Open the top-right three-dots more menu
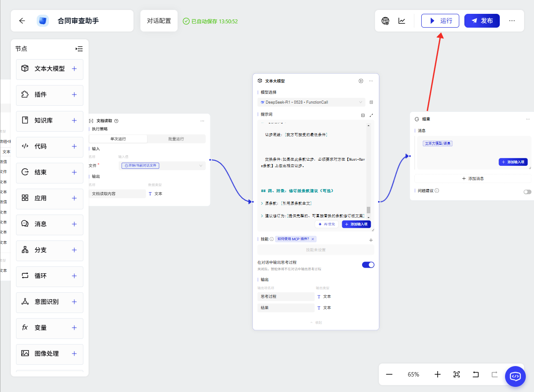This screenshot has width=534, height=392. (x=512, y=21)
